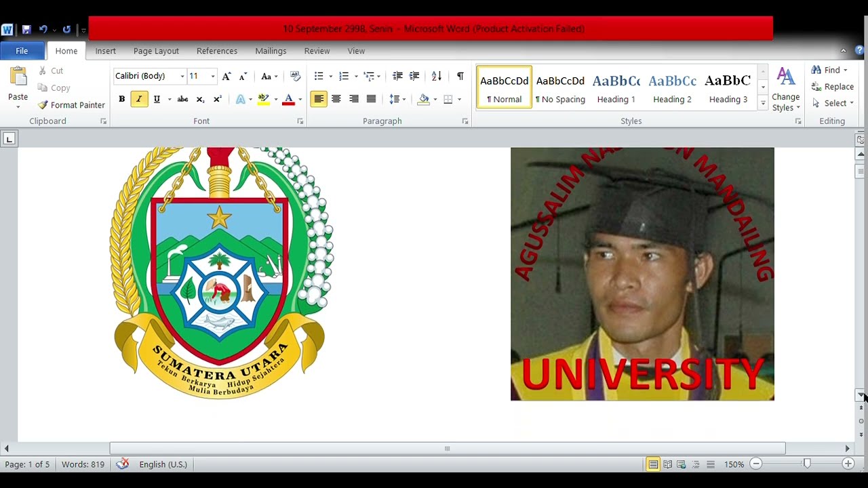Screen dimensions: 868x488
Task: Expand the Bullets list dropdown
Action: (x=330, y=76)
